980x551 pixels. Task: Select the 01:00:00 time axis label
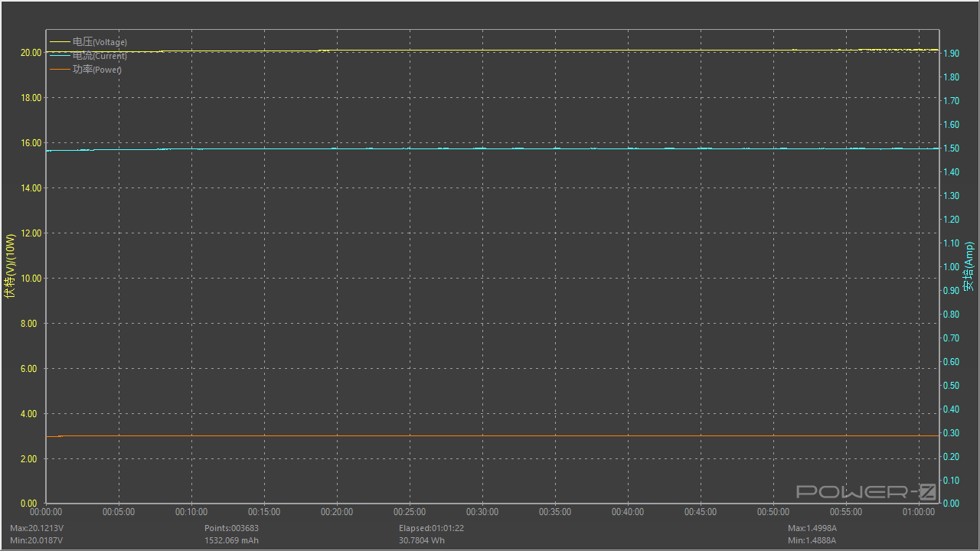pyautogui.click(x=918, y=512)
